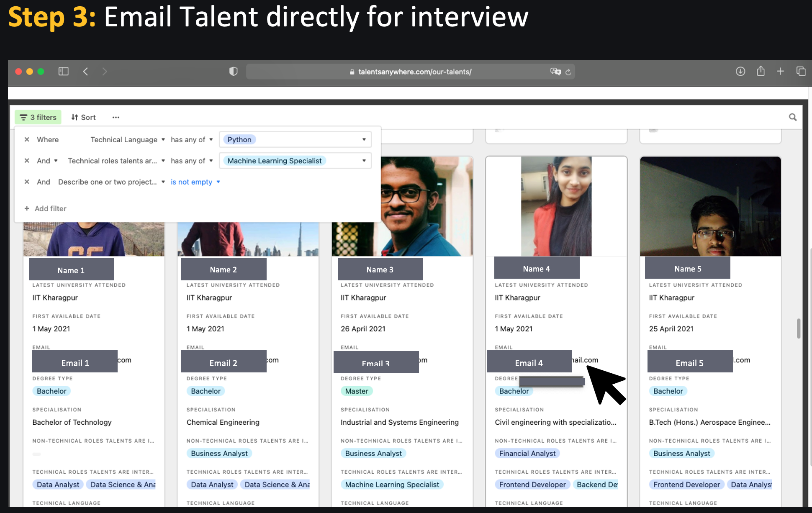812x513 pixels.
Task: Open the downloads icon
Action: pos(740,71)
